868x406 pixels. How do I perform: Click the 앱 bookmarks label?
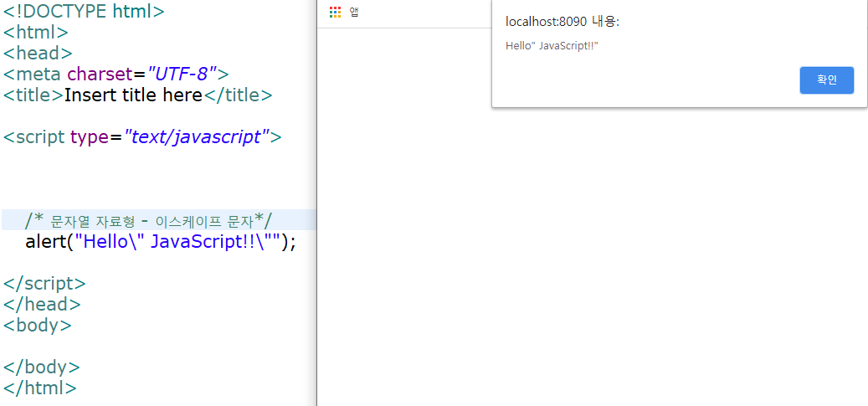click(354, 13)
